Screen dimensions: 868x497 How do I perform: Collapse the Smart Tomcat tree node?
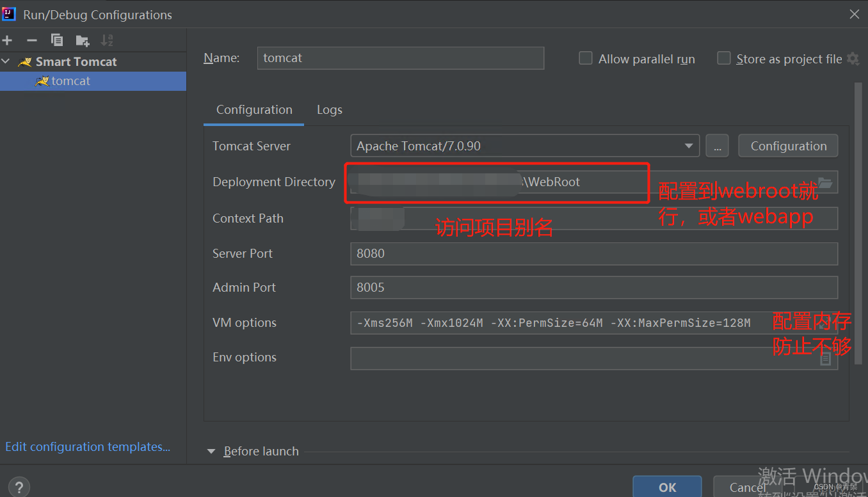pos(6,61)
